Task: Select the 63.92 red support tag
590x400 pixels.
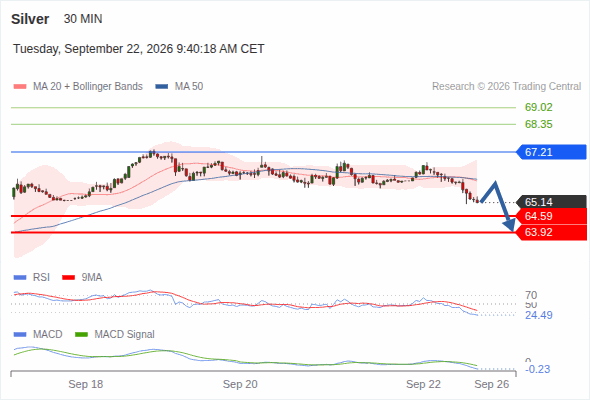Action: pos(551,232)
